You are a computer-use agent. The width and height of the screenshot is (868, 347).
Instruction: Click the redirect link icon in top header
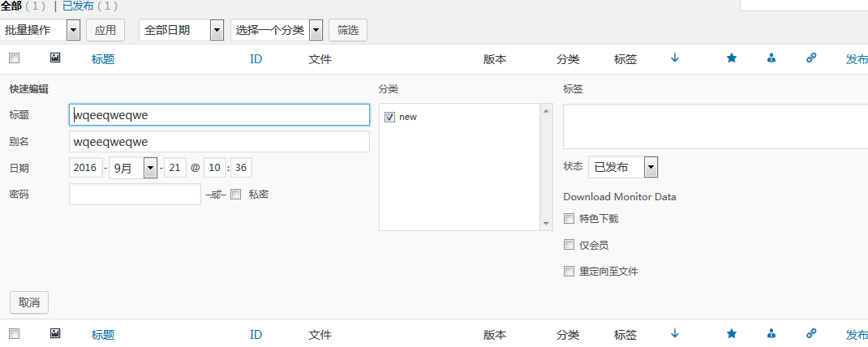tap(811, 58)
